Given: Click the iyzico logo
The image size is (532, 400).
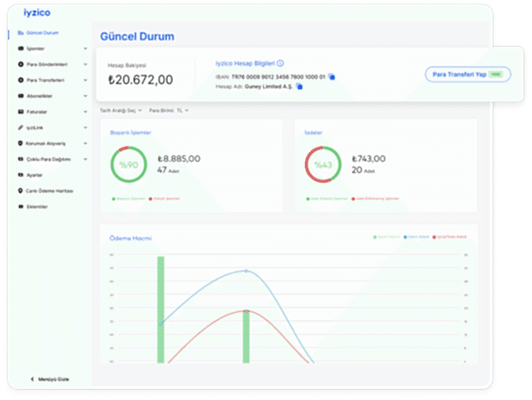Looking at the screenshot, I should coord(37,13).
